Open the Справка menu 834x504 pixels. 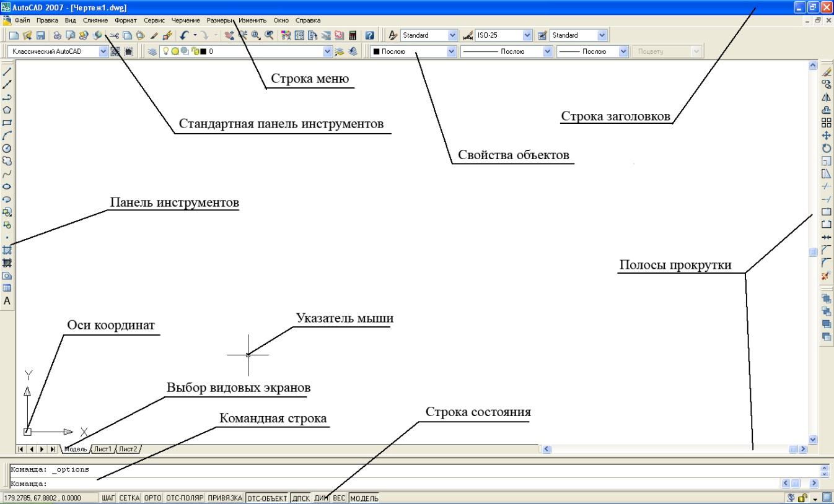(308, 20)
